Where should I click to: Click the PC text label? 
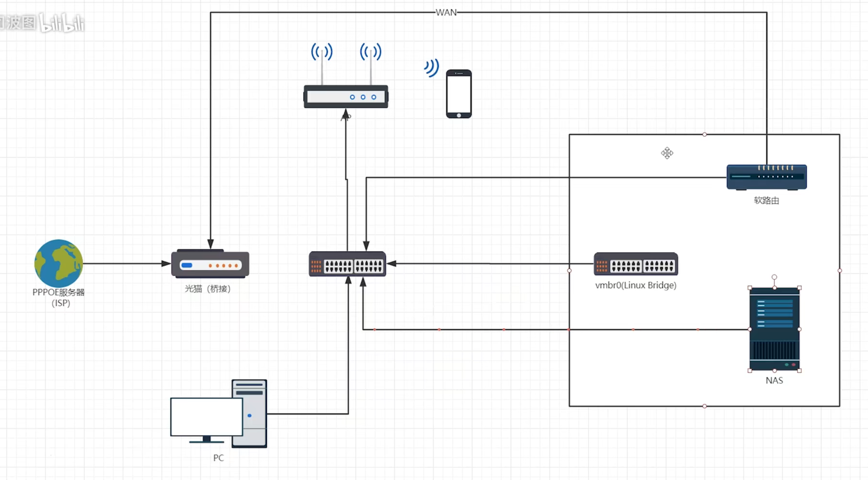point(218,458)
